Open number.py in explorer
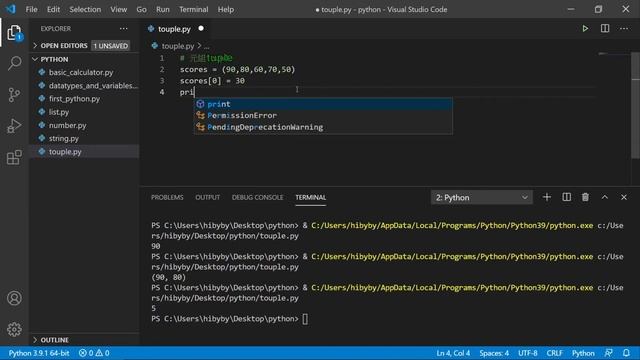Screen dimensions: 640x360 coord(84,125)
